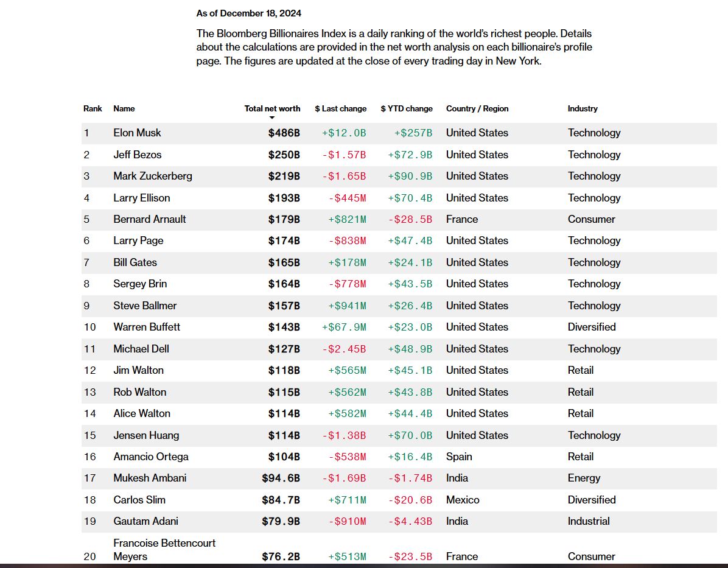728x568 pixels.
Task: Click the $ Last change column header
Action: [x=341, y=108]
